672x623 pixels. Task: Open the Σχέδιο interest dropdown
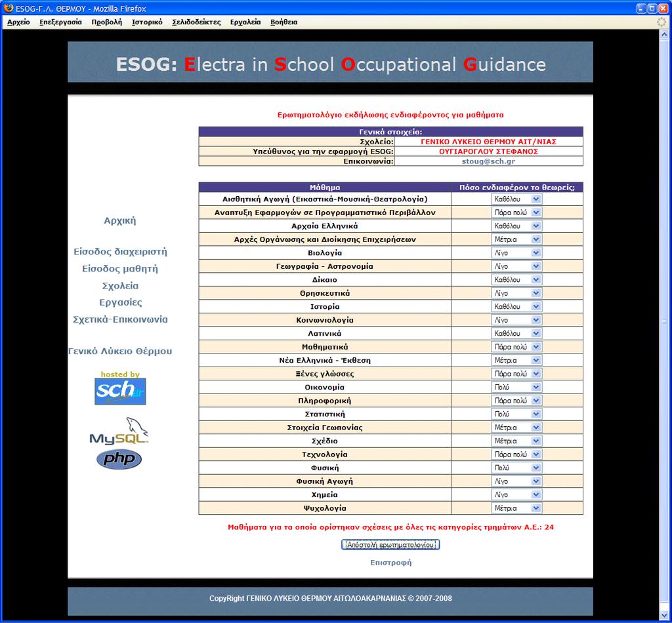click(x=516, y=441)
